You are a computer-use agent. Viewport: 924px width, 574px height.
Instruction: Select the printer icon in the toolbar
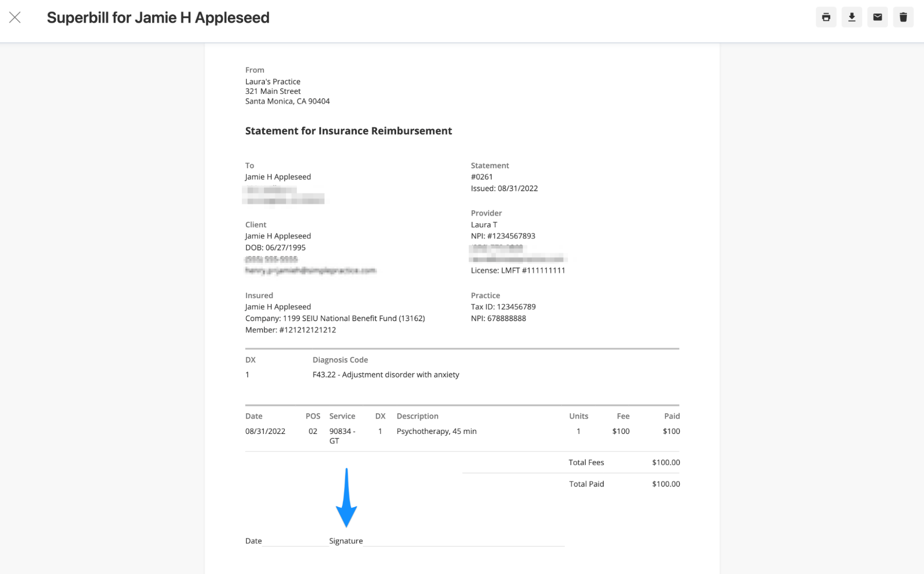[x=826, y=17]
